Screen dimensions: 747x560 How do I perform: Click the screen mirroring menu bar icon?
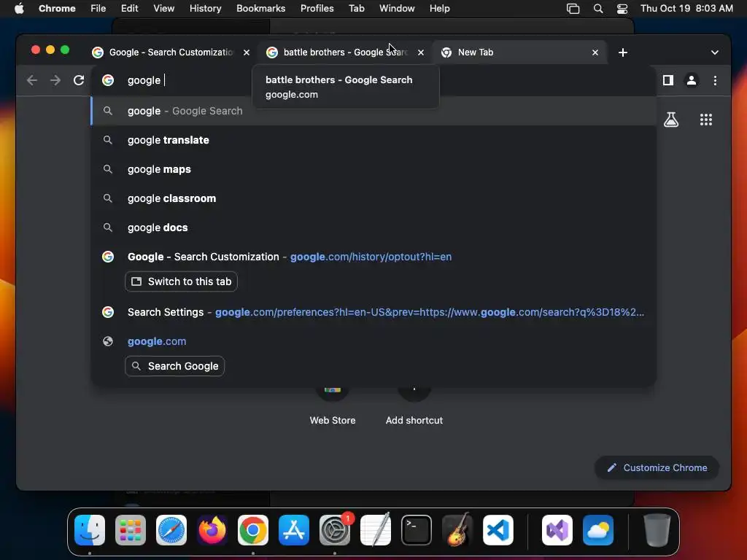coord(573,9)
